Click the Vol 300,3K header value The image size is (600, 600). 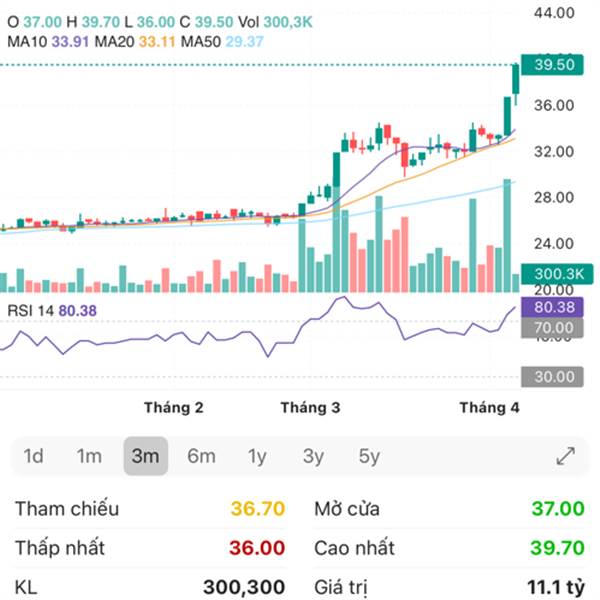click(288, 22)
